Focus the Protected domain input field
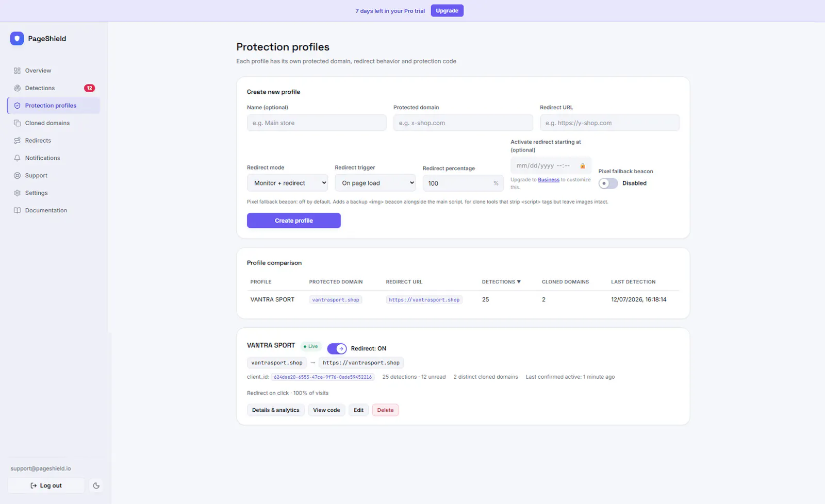 (x=463, y=123)
